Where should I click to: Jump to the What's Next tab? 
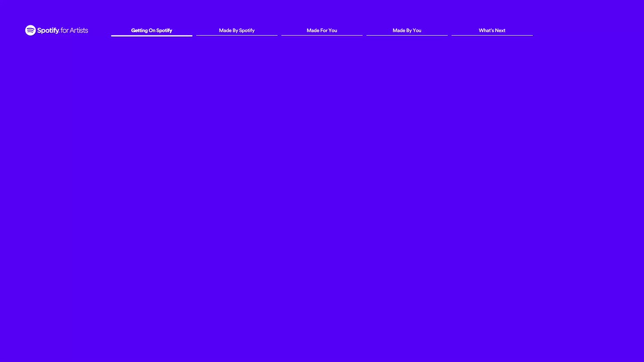click(492, 31)
